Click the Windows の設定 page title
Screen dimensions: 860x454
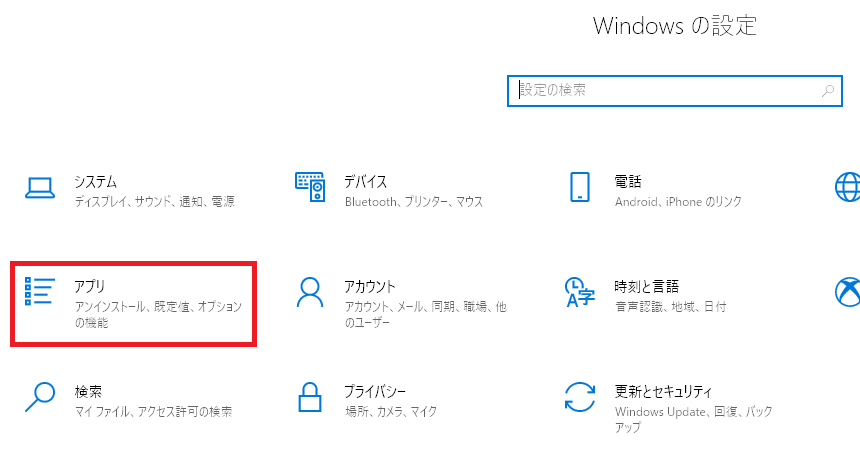[x=675, y=26]
